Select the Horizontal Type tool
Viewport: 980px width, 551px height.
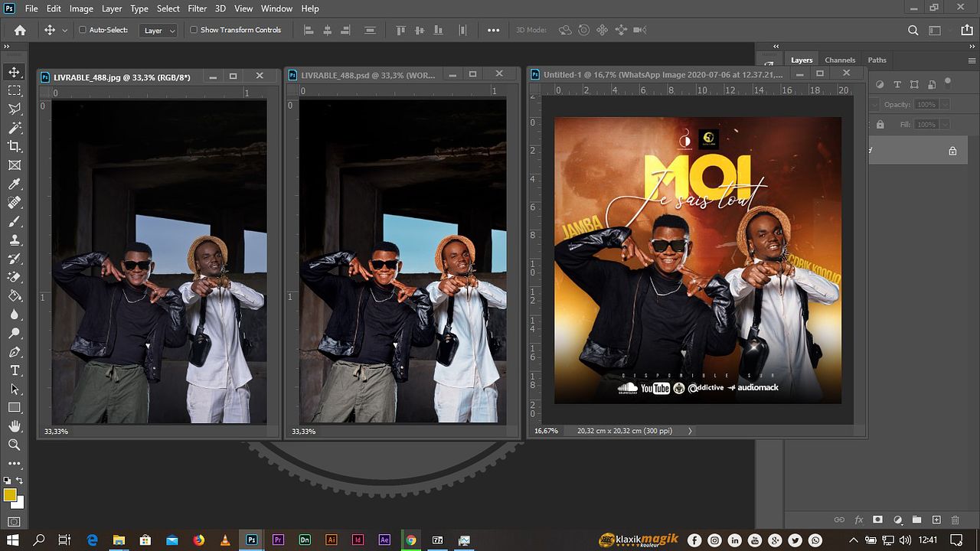pos(15,370)
